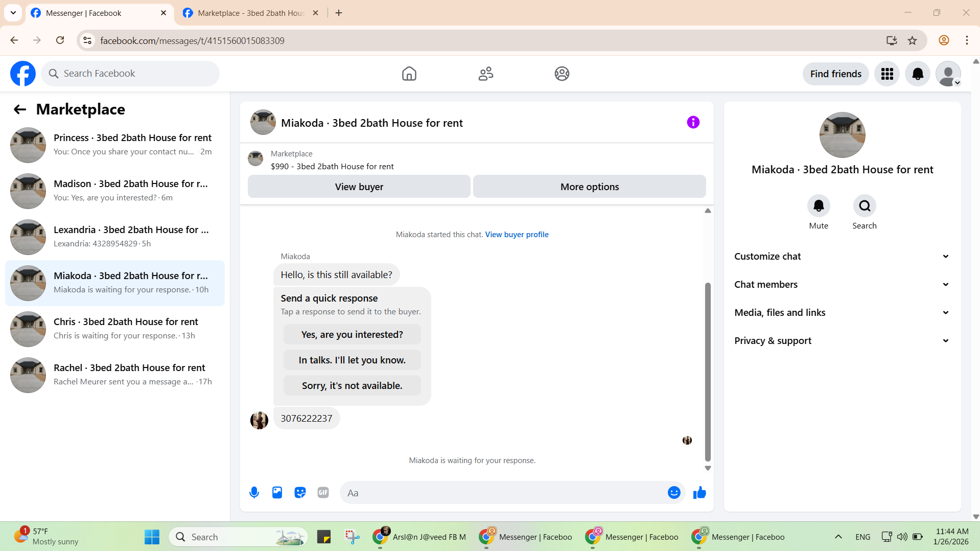
Task: Click the chat scroll up arrow
Action: pyautogui.click(x=708, y=211)
